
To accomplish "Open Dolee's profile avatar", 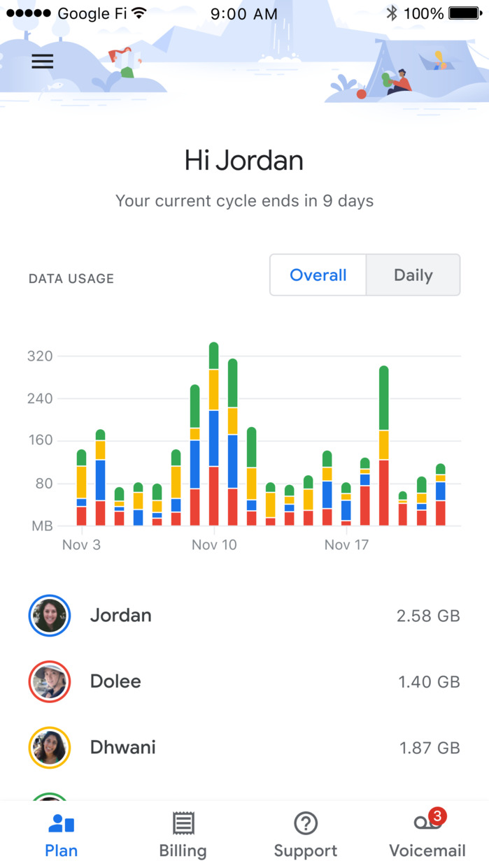I will tap(49, 681).
